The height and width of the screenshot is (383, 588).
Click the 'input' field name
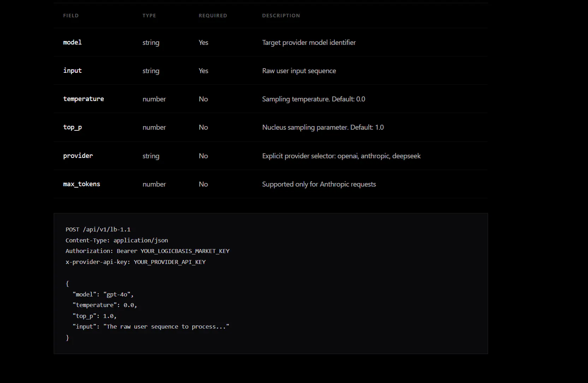[x=72, y=71]
